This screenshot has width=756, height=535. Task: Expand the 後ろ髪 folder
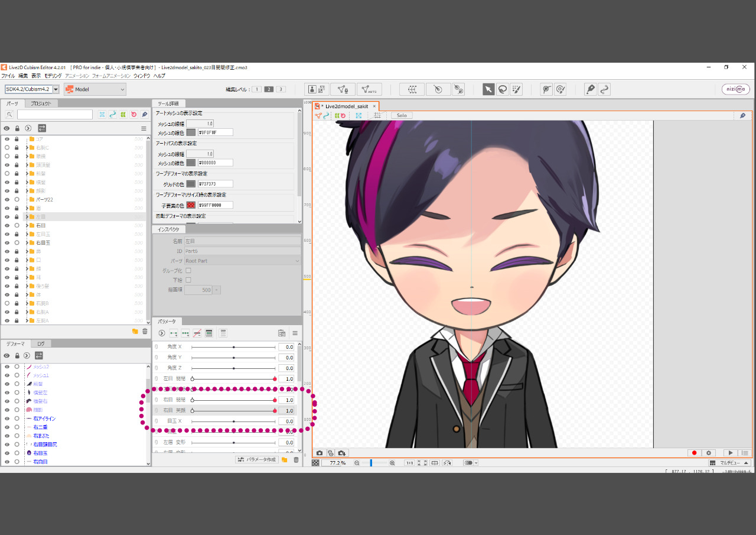26,286
